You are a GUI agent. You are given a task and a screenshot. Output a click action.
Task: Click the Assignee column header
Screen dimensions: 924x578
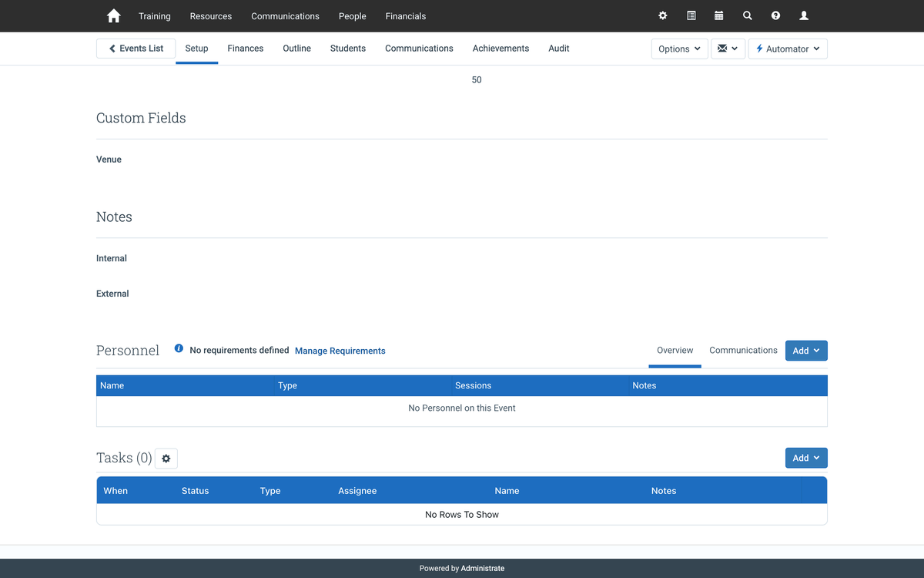(357, 491)
